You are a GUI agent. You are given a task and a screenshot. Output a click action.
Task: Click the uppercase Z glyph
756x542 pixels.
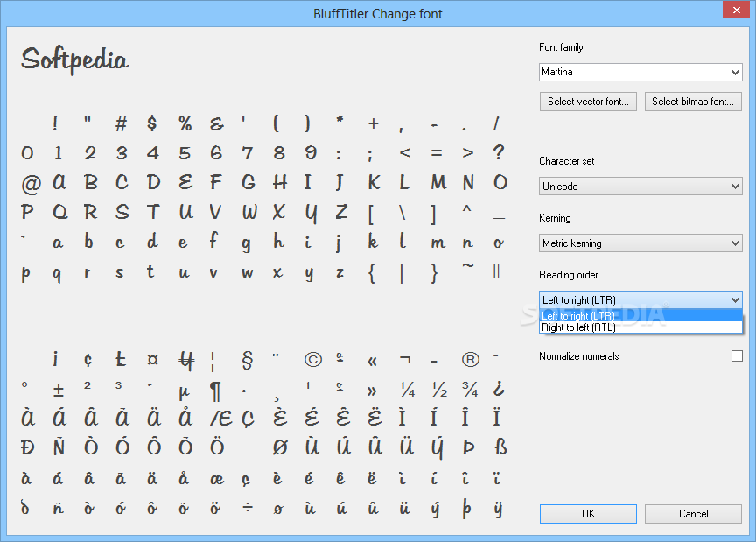[x=341, y=212]
